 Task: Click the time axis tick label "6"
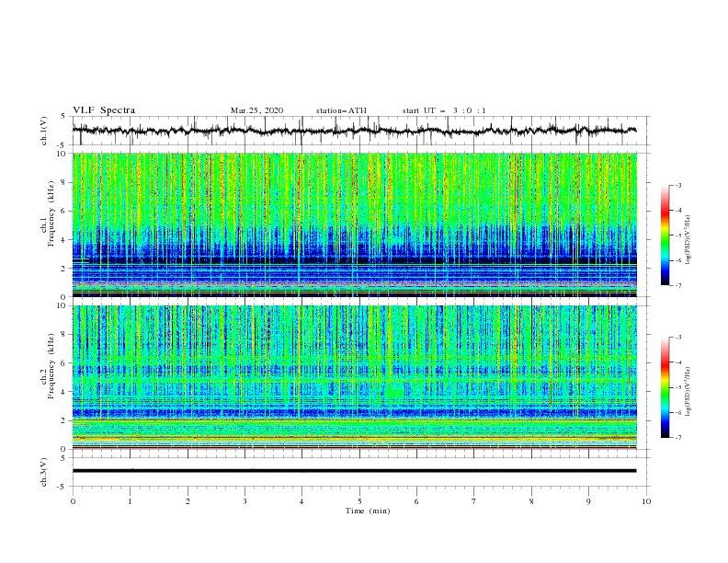pos(416,501)
